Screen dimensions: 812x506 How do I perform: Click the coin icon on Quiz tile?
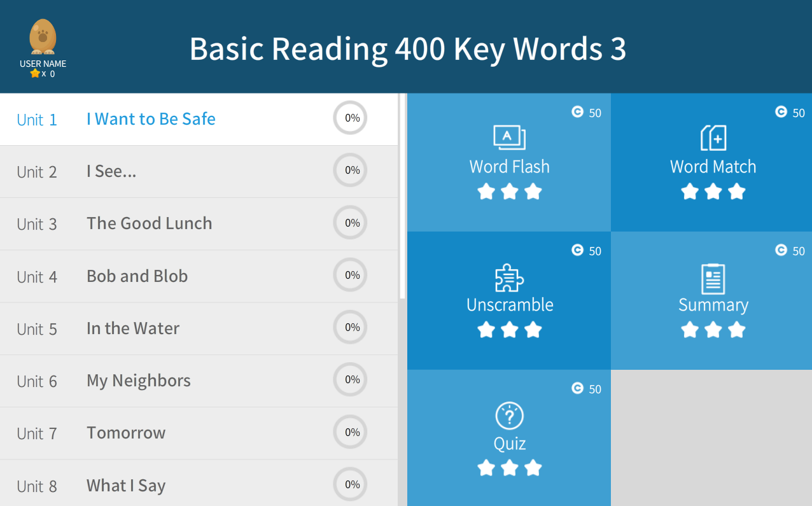click(577, 388)
